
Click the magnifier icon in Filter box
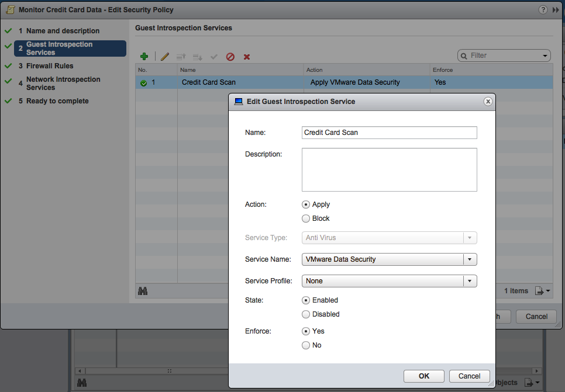coord(464,56)
